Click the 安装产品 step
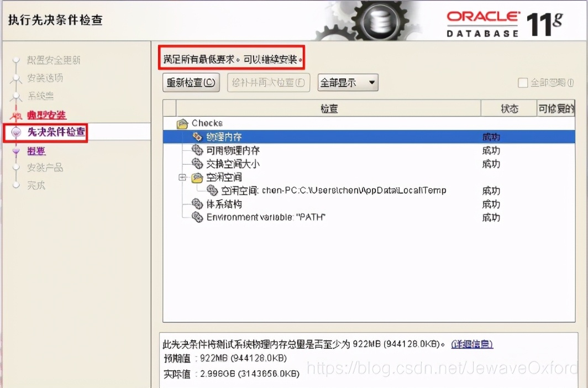This screenshot has width=588, height=388. pyautogui.click(x=45, y=167)
